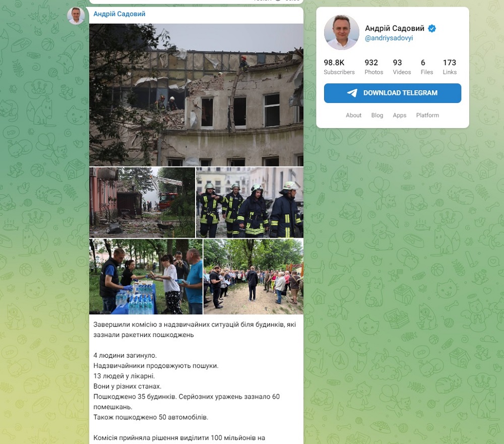Open the @andriysadovyi username link
This screenshot has width=504, height=444.
click(389, 38)
